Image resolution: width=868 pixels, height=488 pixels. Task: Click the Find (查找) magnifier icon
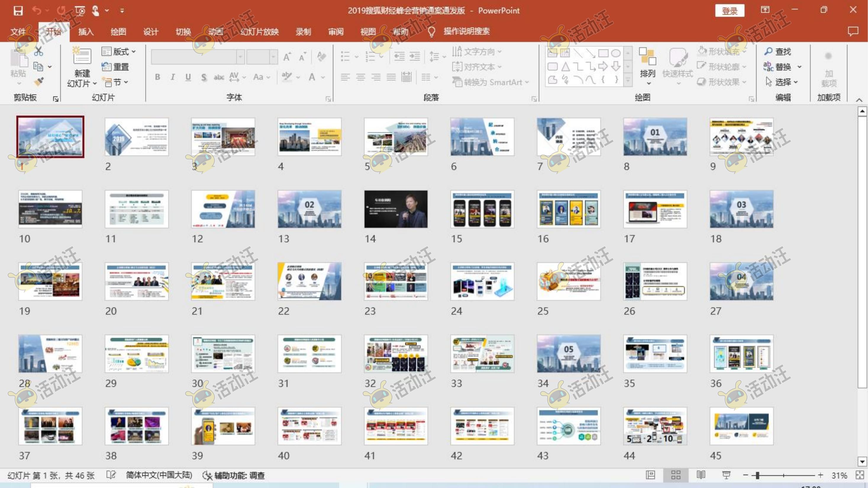point(768,51)
